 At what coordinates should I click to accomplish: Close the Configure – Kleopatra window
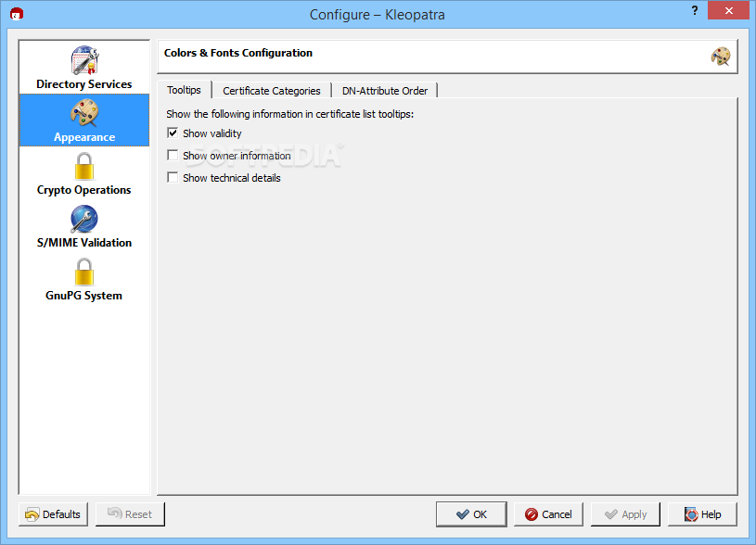coord(728,10)
